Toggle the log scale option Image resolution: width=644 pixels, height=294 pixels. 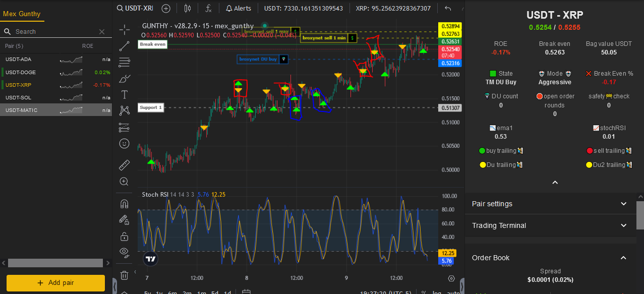[437, 292]
